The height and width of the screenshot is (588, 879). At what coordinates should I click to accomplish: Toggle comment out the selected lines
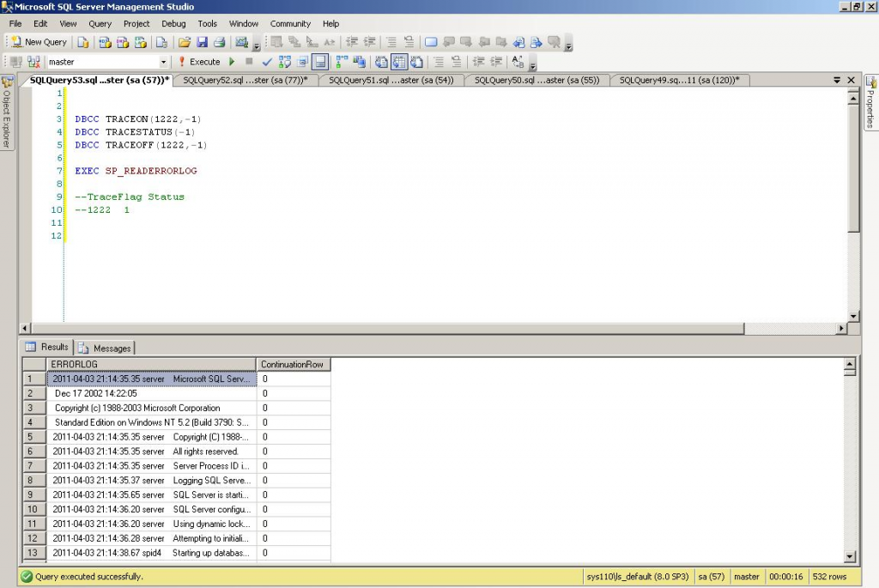coord(439,61)
